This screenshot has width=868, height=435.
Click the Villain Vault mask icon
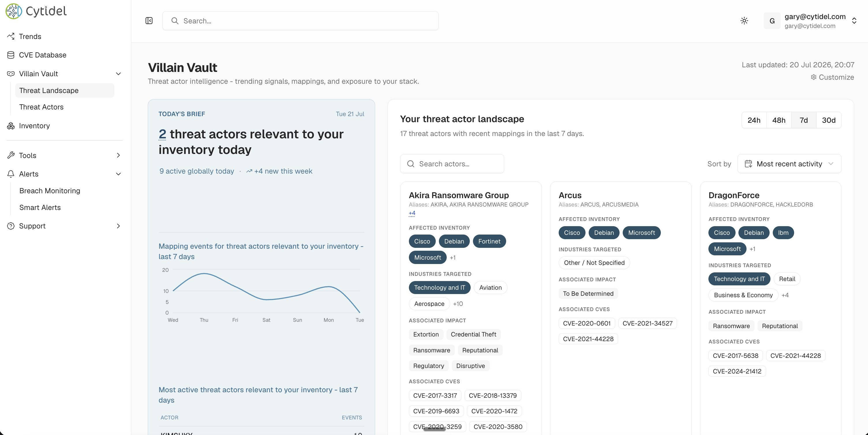point(11,74)
